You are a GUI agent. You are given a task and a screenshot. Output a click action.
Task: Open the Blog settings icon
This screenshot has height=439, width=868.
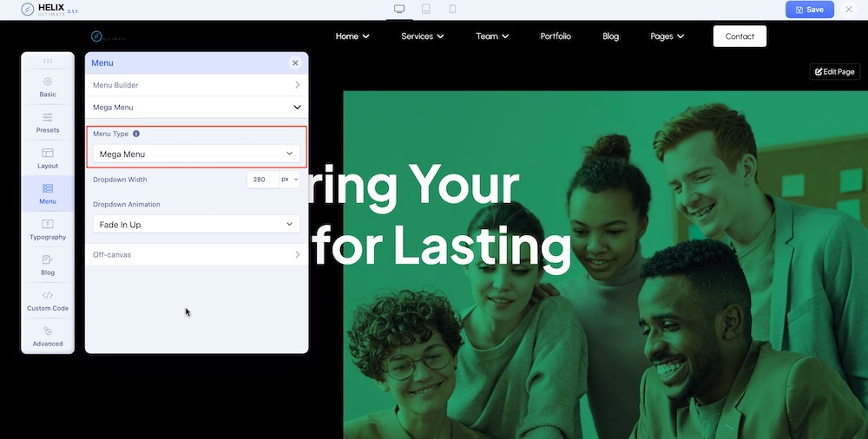coord(48,259)
